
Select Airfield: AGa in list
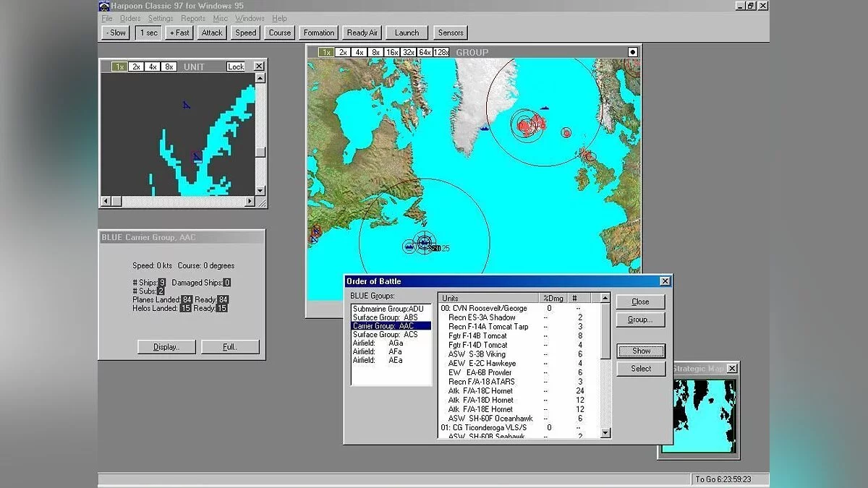391,343
